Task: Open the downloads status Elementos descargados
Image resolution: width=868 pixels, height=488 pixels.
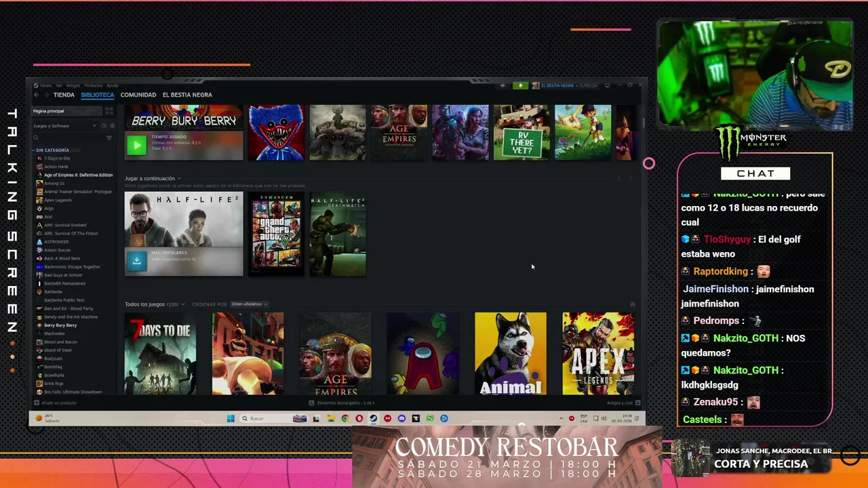Action: pos(342,403)
